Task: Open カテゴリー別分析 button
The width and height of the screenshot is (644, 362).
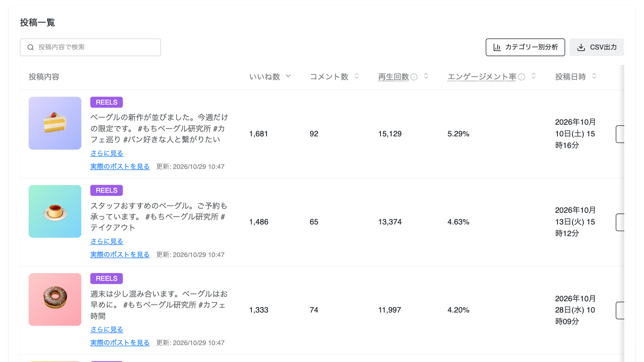Action: click(525, 47)
